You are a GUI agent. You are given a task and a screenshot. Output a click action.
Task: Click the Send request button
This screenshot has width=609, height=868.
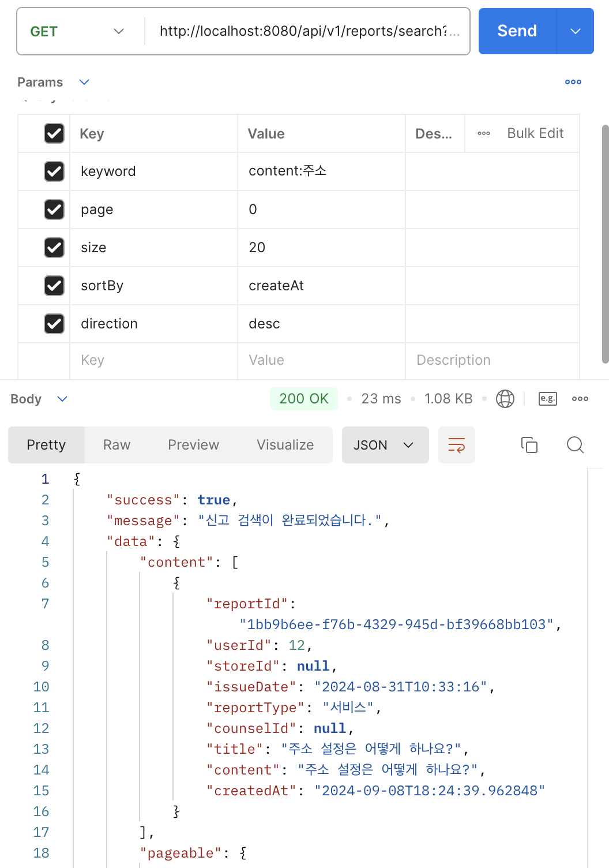517,32
